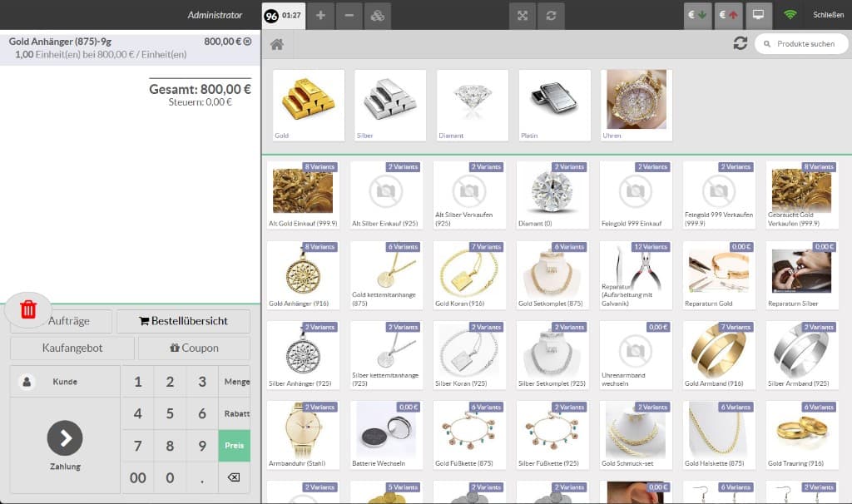Open the Silber category
This screenshot has width=852, height=504.
click(390, 106)
